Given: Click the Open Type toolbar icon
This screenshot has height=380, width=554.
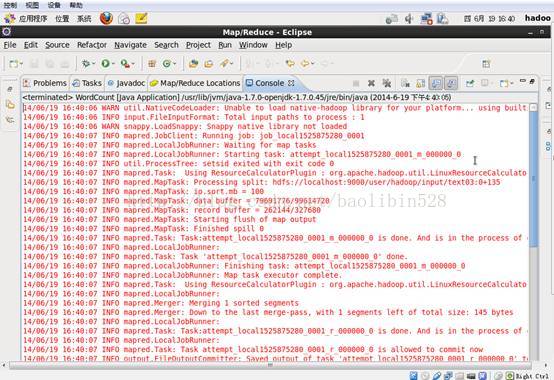Looking at the screenshot, I should click(193, 64).
